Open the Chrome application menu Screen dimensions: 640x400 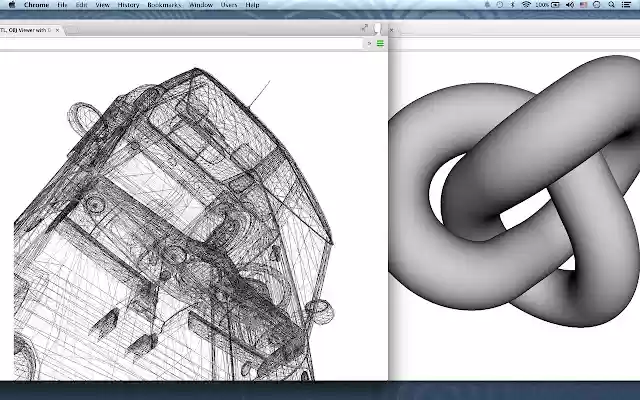click(36, 5)
